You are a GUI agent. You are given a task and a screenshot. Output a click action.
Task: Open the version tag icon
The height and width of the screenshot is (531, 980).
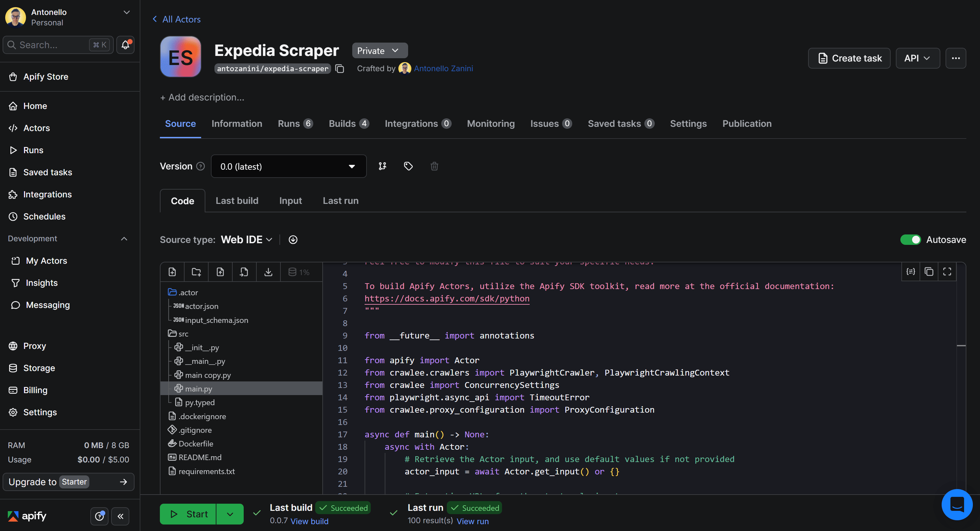tap(408, 166)
